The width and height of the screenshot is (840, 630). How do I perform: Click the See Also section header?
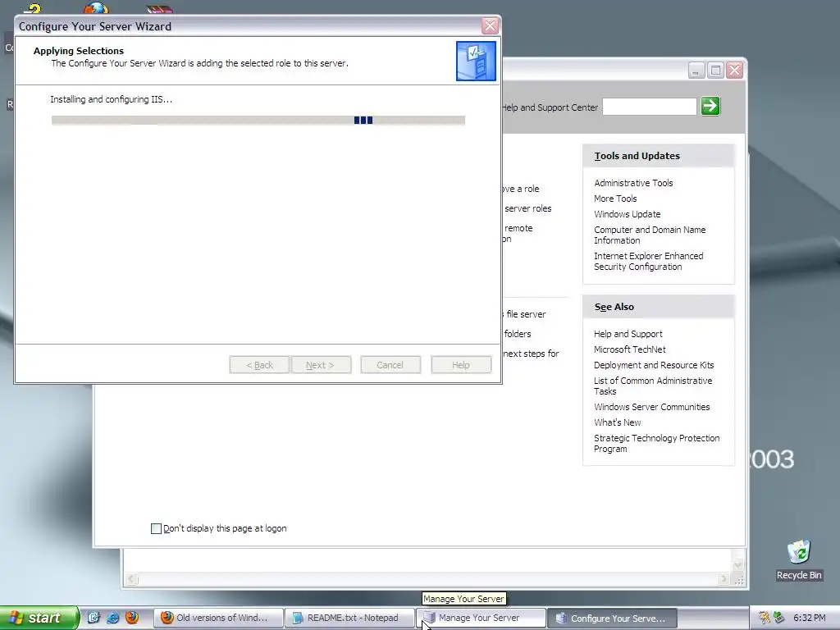pos(659,307)
